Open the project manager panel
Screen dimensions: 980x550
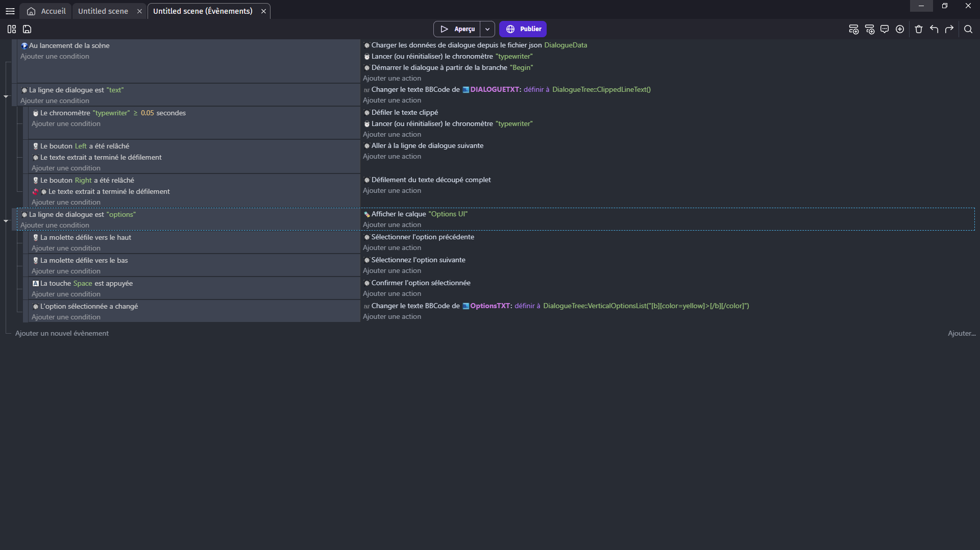pyautogui.click(x=11, y=29)
